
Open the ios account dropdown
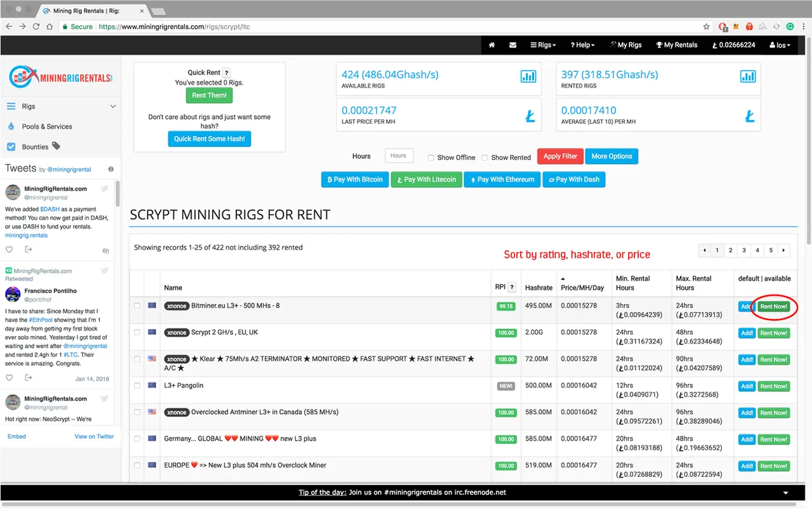(780, 45)
